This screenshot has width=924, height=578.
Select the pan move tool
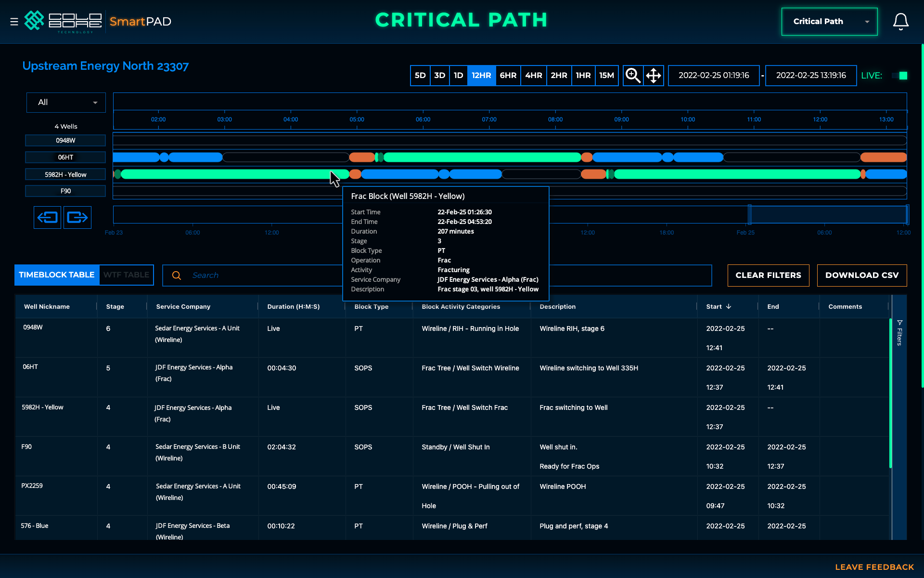(654, 76)
